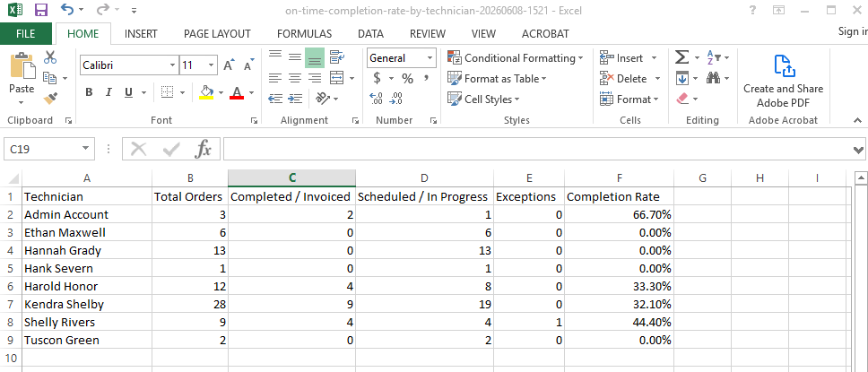Viewport: 868px width, 372px height.
Task: Open the font size dropdown
Action: [x=211, y=65]
